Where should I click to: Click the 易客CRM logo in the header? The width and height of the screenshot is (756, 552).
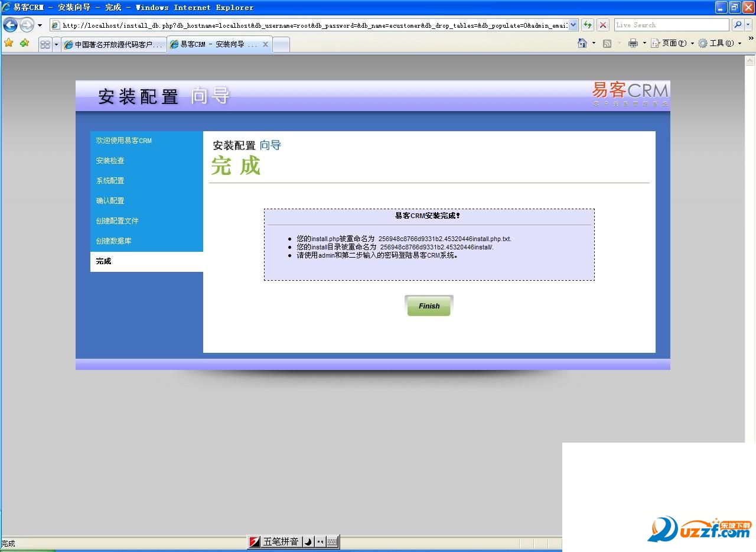[x=630, y=94]
